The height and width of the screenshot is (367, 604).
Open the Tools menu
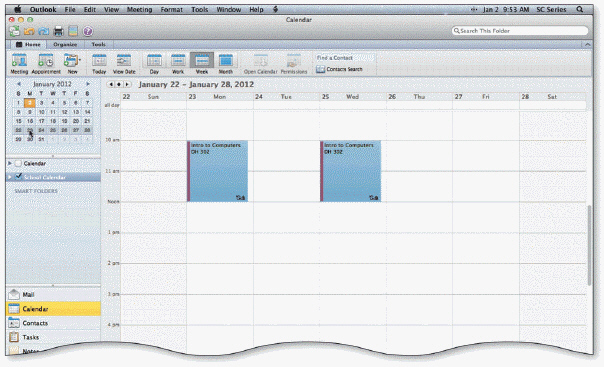(200, 9)
